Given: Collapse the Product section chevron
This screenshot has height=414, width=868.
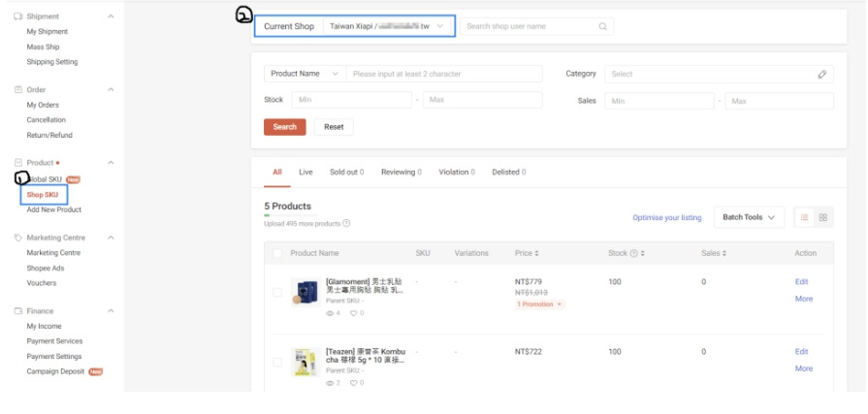Looking at the screenshot, I should [x=111, y=163].
